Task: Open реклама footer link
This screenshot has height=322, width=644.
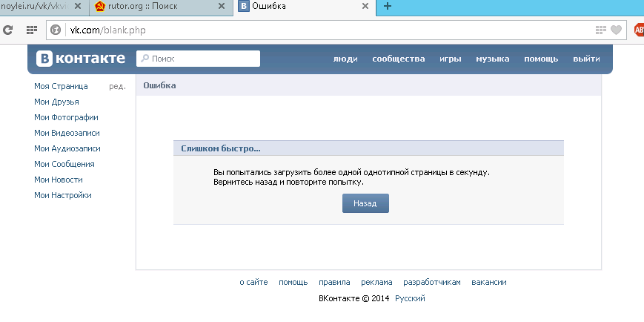Action: 376,283
